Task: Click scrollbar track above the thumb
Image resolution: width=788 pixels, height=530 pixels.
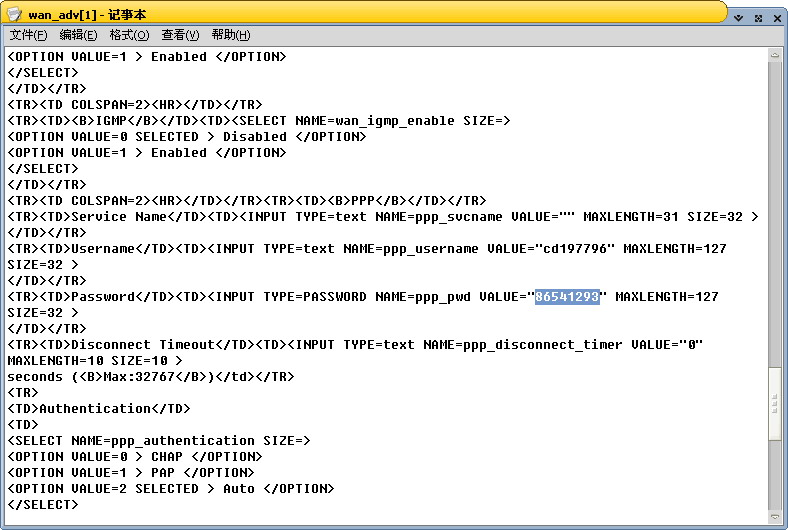Action: pyautogui.click(x=776, y=200)
